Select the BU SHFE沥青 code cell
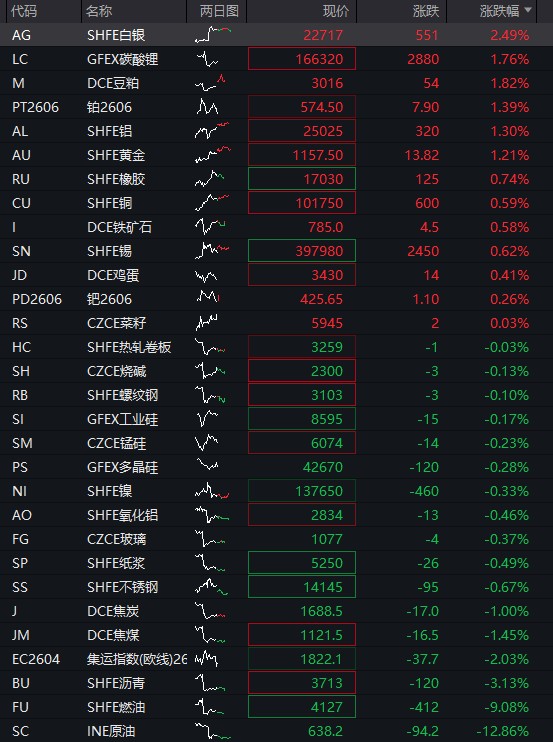Viewport: 553px width, 742px height. (21, 683)
